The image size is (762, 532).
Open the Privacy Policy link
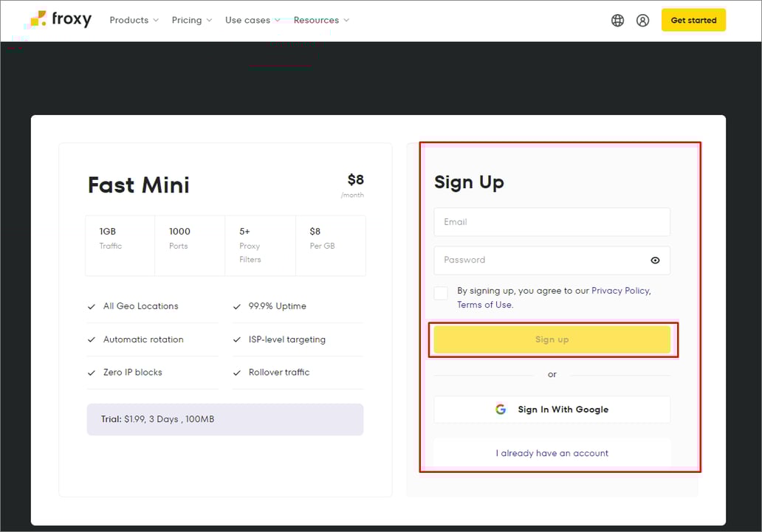(x=620, y=290)
